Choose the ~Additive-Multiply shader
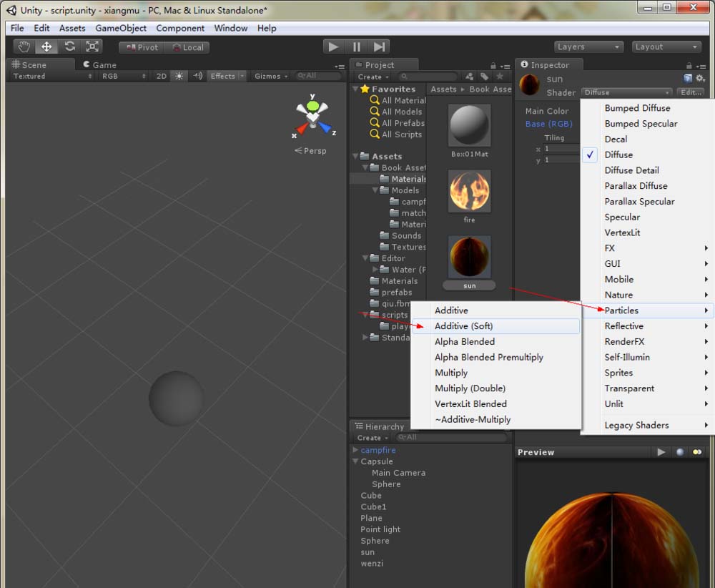 point(495,420)
